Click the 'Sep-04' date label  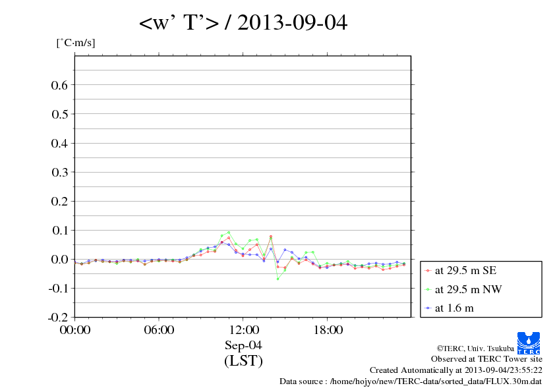coord(243,345)
